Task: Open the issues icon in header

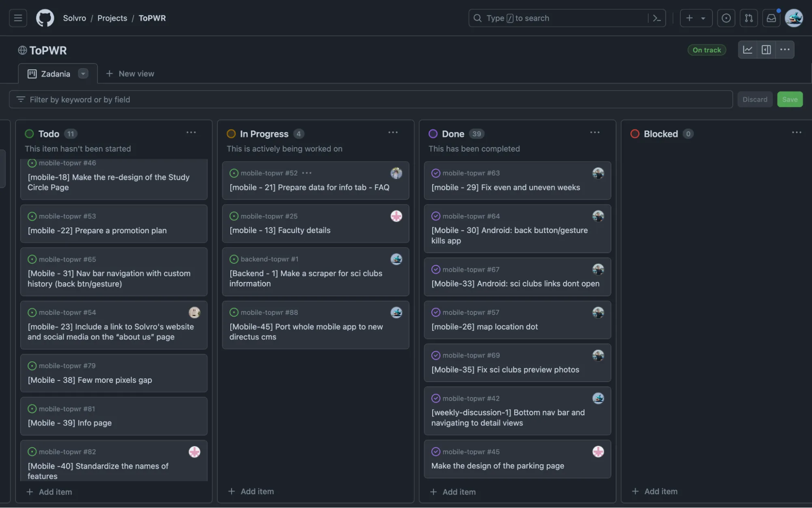Action: point(726,18)
